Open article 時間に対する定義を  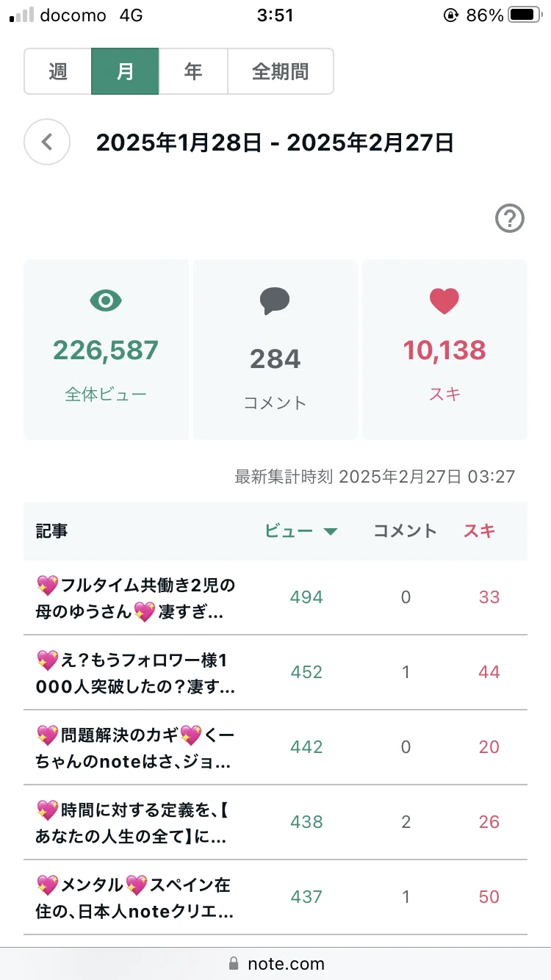(136, 823)
